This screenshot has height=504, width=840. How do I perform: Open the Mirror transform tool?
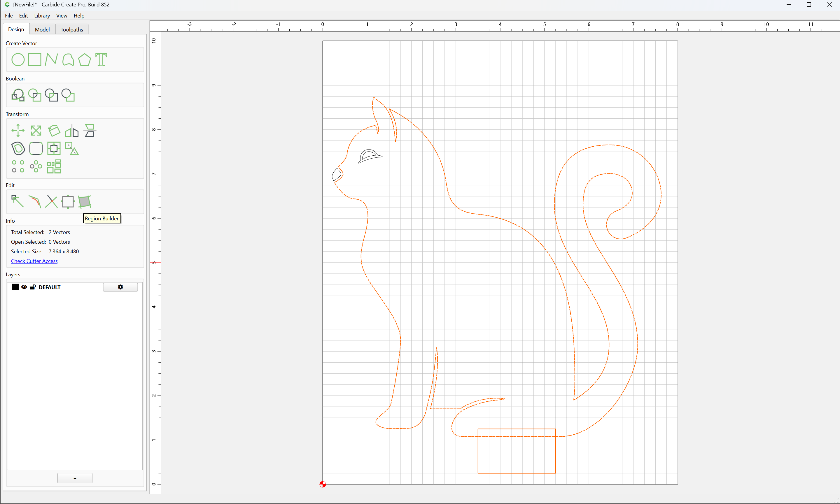tap(72, 130)
